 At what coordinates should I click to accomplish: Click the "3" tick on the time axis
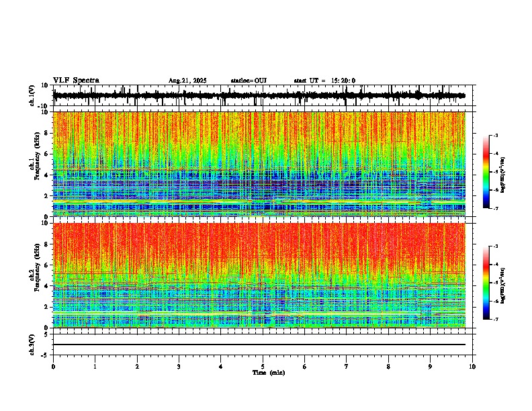coord(179,366)
